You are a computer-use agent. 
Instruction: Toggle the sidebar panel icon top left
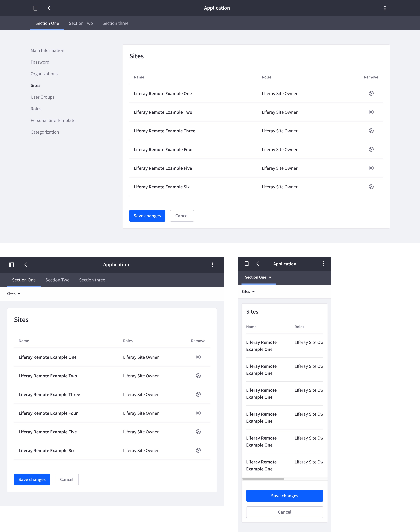point(35,8)
